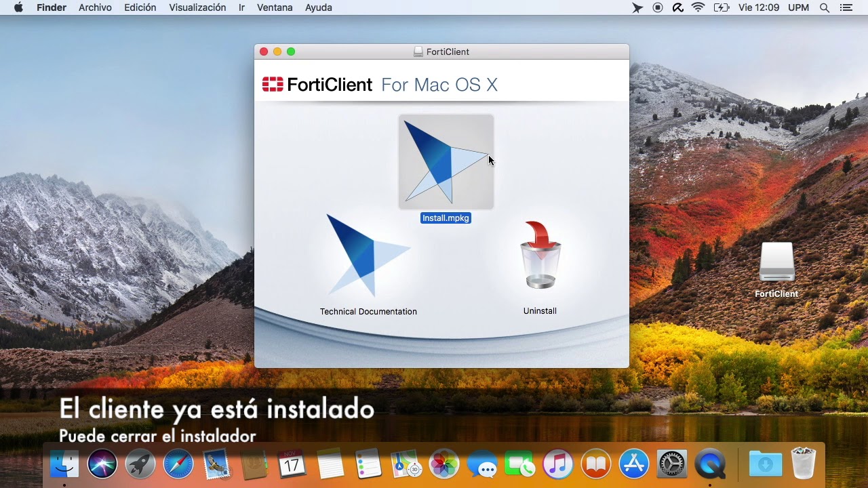Open Mail stamp icon in Dock
The width and height of the screenshot is (868, 488).
pos(217,464)
